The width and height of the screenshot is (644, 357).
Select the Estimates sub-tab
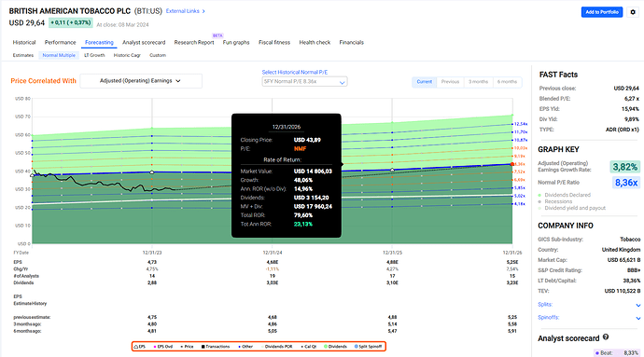point(23,55)
